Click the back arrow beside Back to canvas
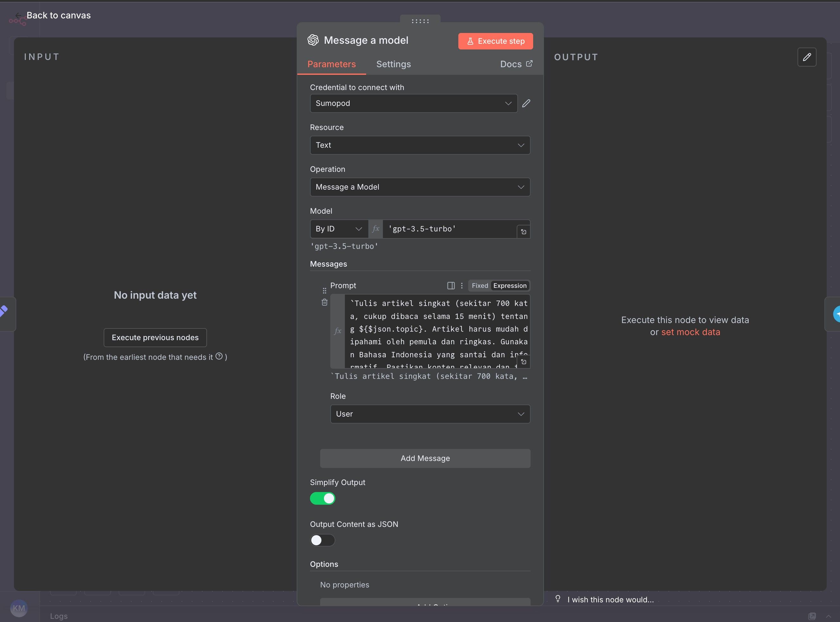Screen dimensions: 840x622 click(x=18, y=16)
